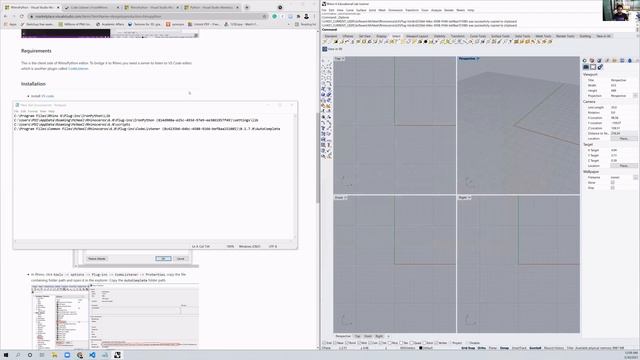Click the Place button for camera Location
The height and width of the screenshot is (360, 640).
pos(624,139)
